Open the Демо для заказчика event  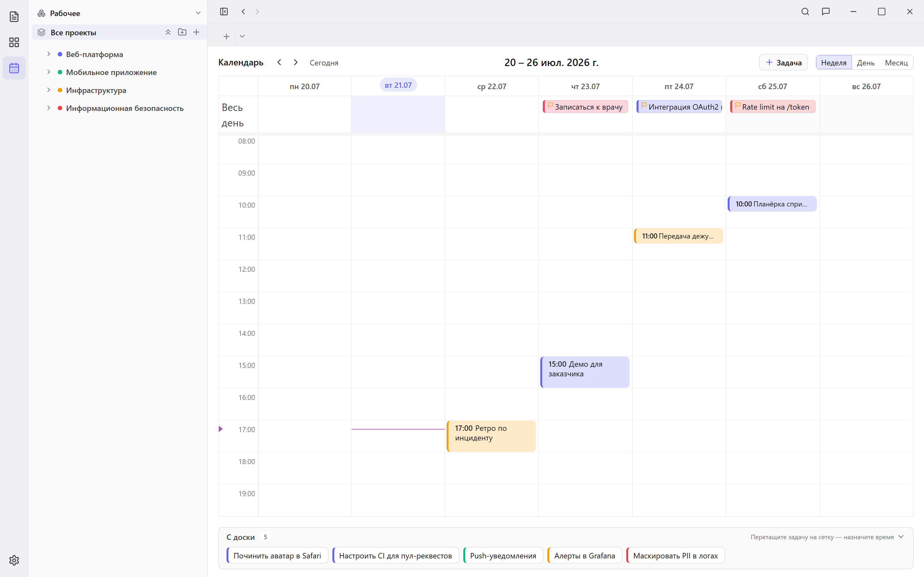click(585, 372)
